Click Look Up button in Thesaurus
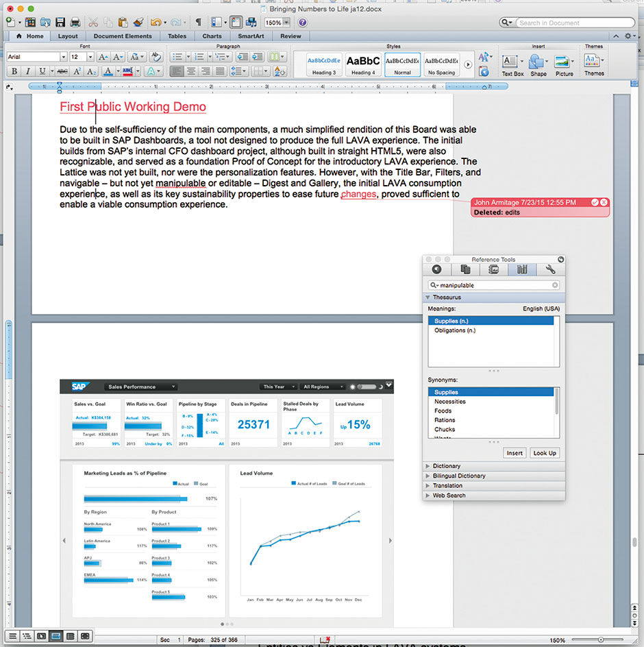The width and height of the screenshot is (644, 647). 545,453
